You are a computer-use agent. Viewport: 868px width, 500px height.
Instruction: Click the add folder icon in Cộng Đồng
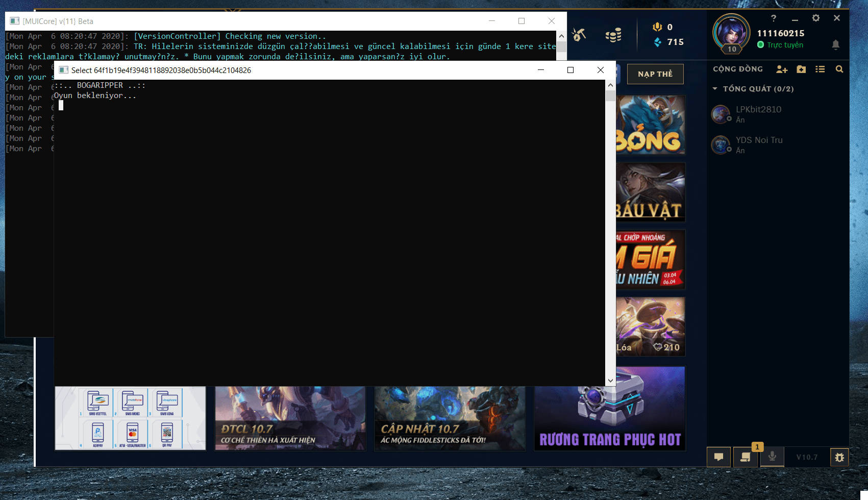tap(801, 69)
